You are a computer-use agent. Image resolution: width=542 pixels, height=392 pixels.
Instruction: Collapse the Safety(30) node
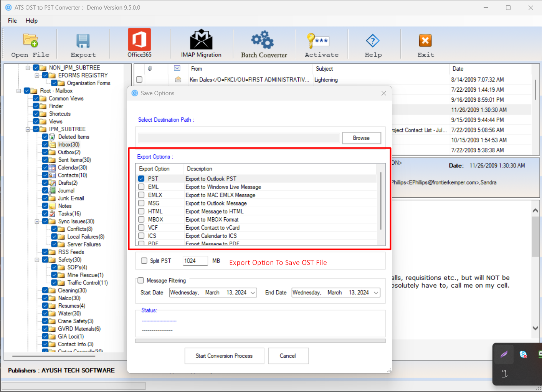coord(37,260)
